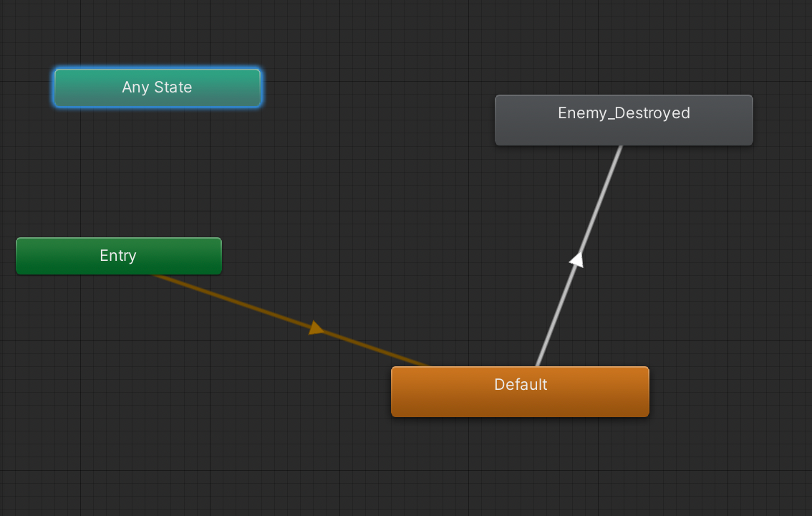This screenshot has height=516, width=812.
Task: Click the Entry label text
Action: 118,256
